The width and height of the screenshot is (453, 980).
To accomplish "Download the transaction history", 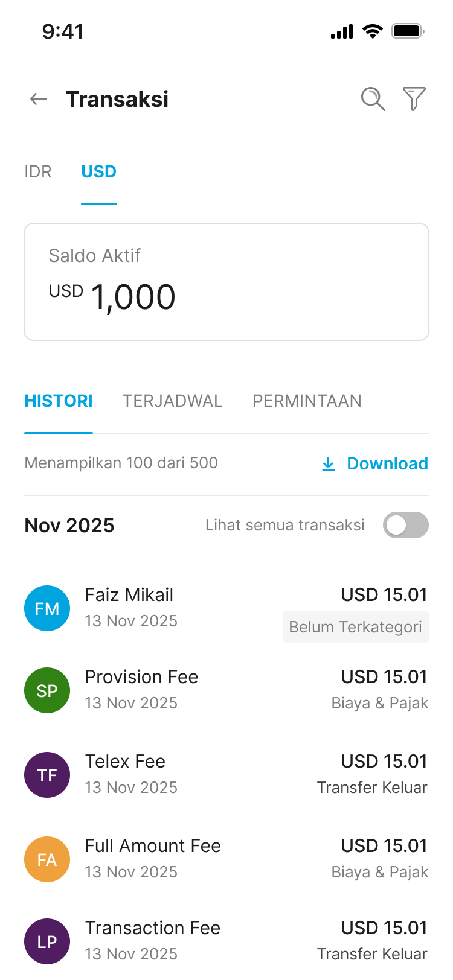I will click(x=375, y=463).
